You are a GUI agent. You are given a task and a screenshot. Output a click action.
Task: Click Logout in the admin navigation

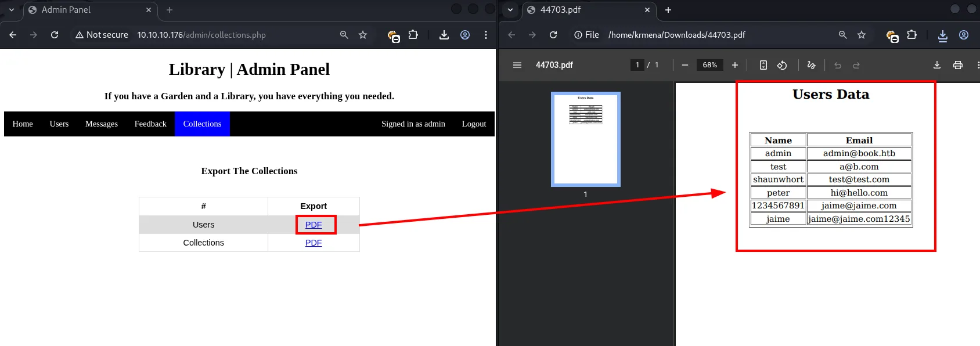click(474, 124)
